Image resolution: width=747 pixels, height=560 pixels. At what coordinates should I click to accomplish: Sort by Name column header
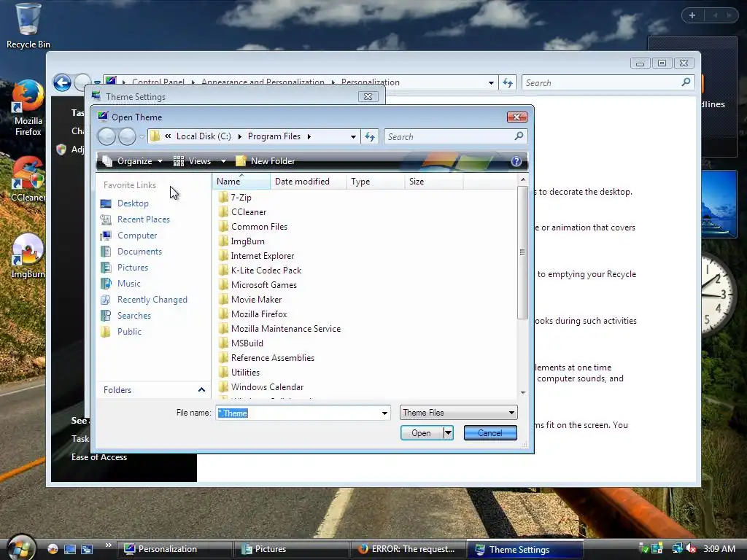(241, 182)
